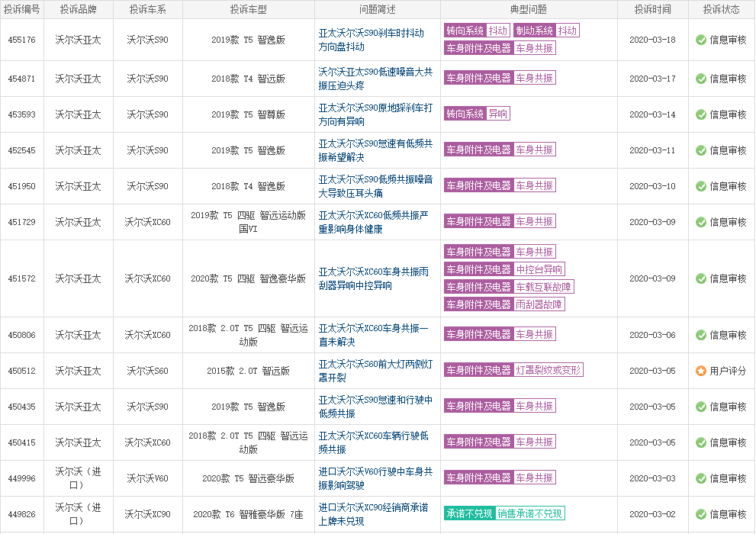756x534 pixels.
Task: Click 制动系统 抖动 tag in row 455176
Action: coord(546,31)
